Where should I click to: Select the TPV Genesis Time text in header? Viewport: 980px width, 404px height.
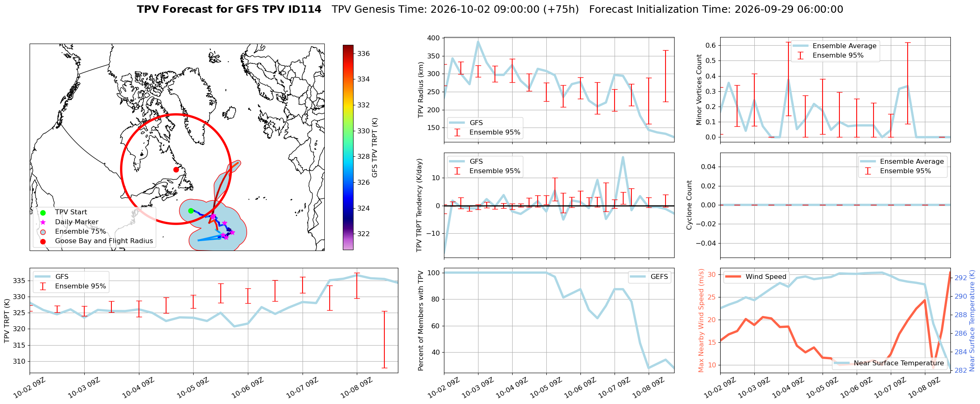(x=455, y=9)
